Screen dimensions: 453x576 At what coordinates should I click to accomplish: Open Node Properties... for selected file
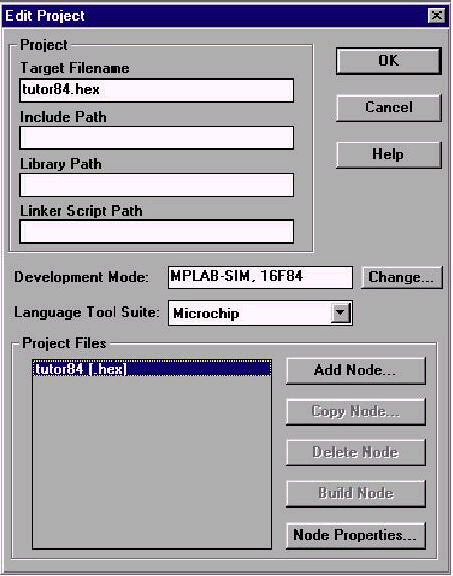(356, 535)
